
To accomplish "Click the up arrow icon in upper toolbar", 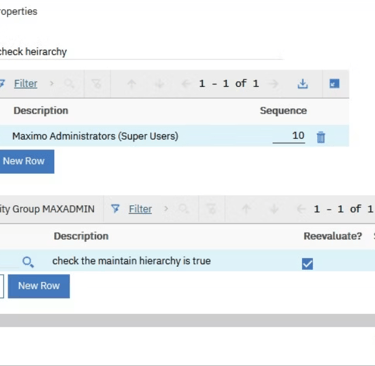I will pos(131,84).
